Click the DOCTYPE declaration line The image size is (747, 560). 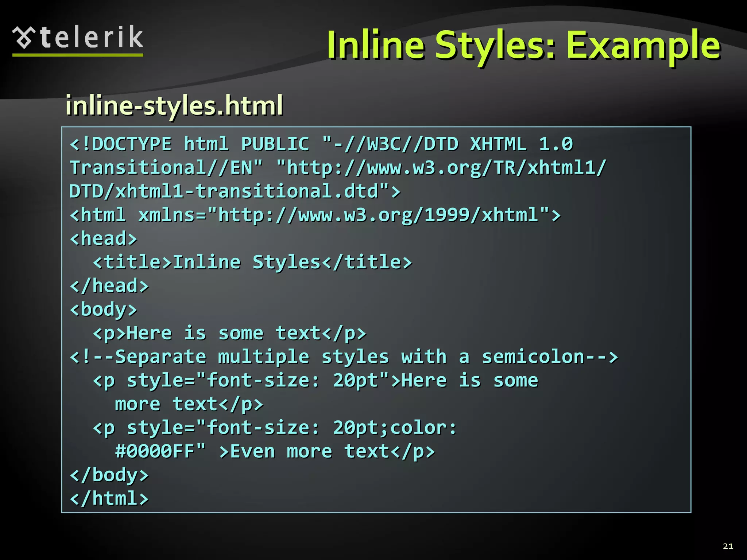point(321,144)
